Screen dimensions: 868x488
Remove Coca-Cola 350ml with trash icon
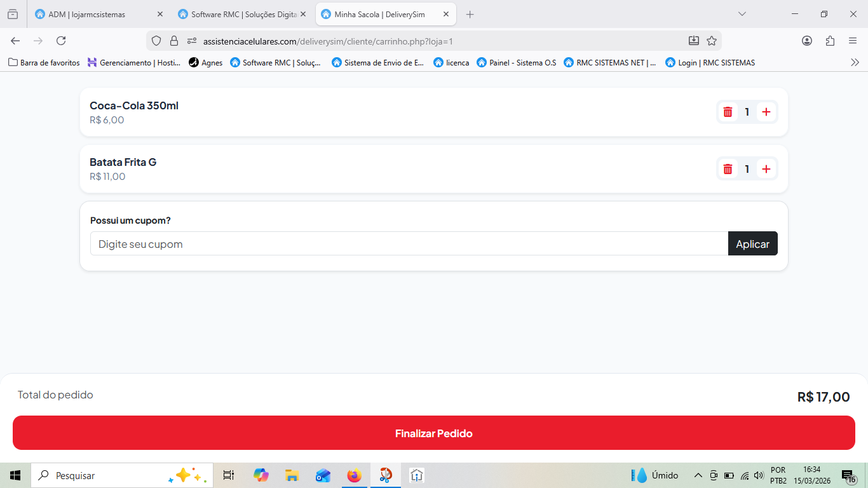point(728,112)
